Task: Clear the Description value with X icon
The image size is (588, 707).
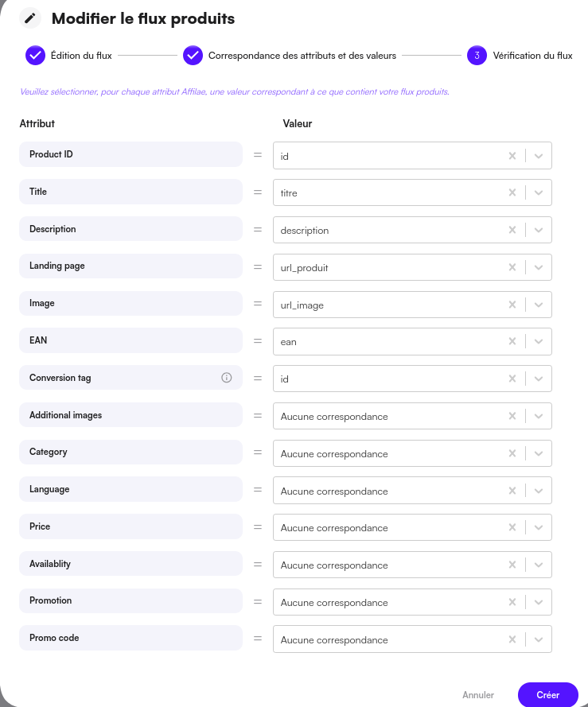Action: (x=512, y=231)
